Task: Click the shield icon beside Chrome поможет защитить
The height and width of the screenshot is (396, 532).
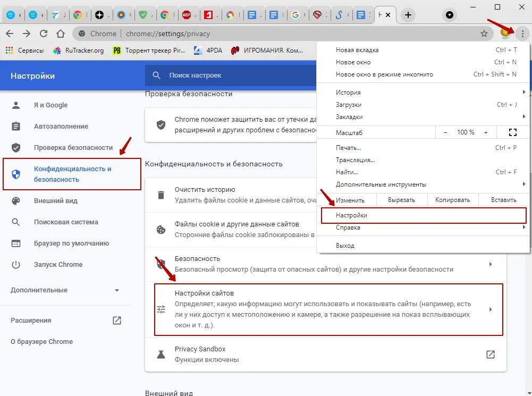Action: pyautogui.click(x=161, y=125)
